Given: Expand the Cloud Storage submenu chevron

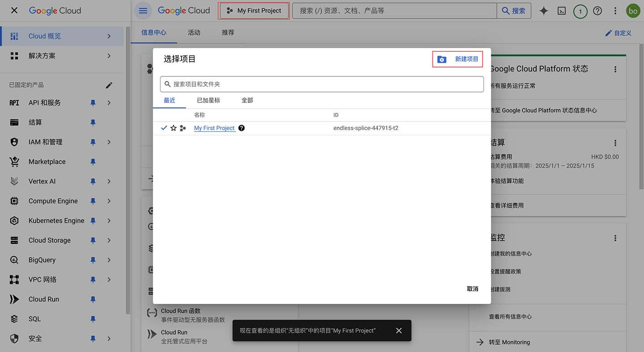Looking at the screenshot, I should pos(109,240).
